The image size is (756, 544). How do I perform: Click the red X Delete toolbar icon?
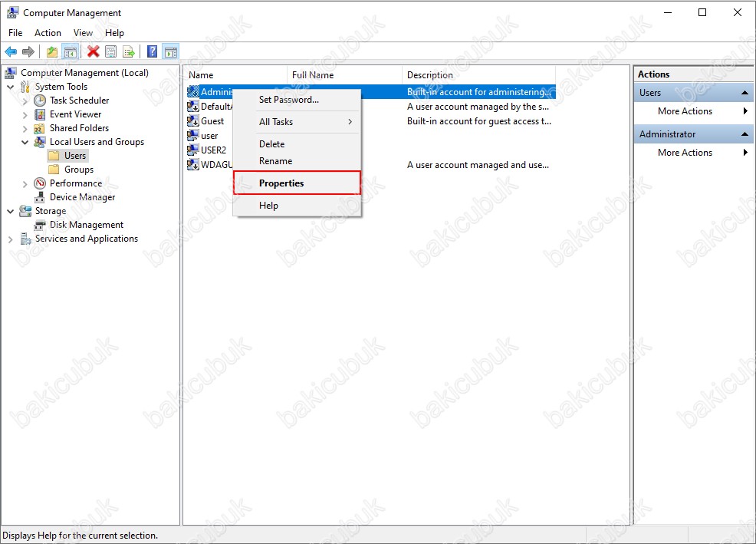click(93, 51)
